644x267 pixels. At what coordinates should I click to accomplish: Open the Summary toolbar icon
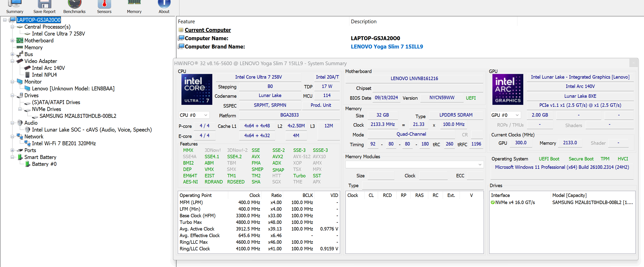click(x=14, y=3)
